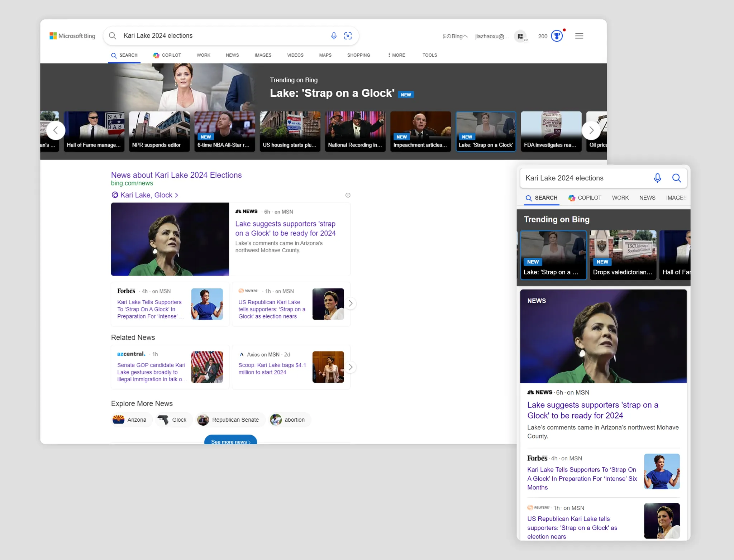734x560 pixels.
Task: Open the hamburger settings menu
Action: pos(579,35)
